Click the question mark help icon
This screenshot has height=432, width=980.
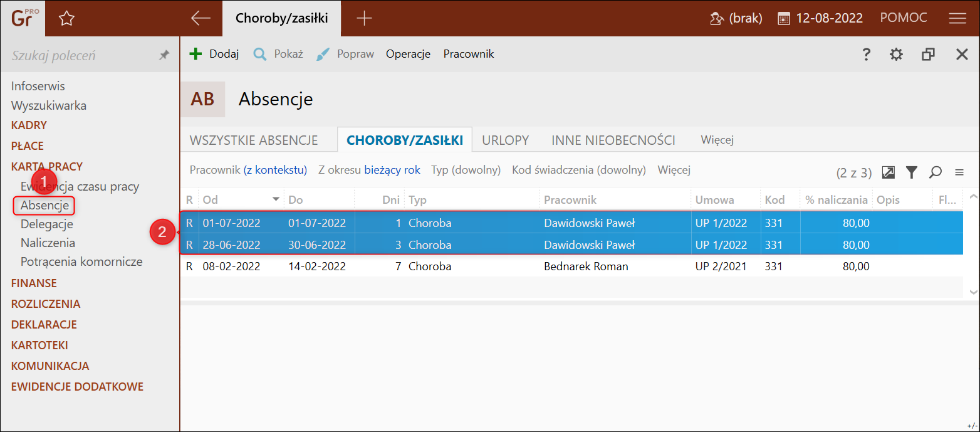coord(867,55)
